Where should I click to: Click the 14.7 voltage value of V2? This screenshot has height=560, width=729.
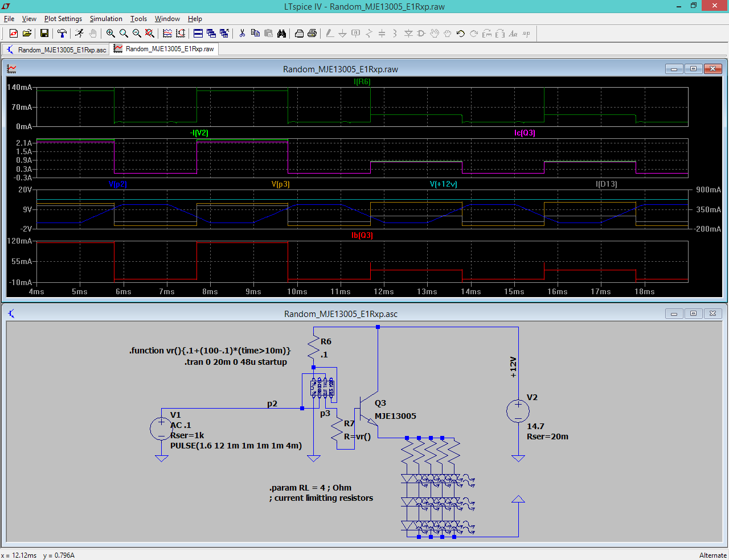[535, 426]
